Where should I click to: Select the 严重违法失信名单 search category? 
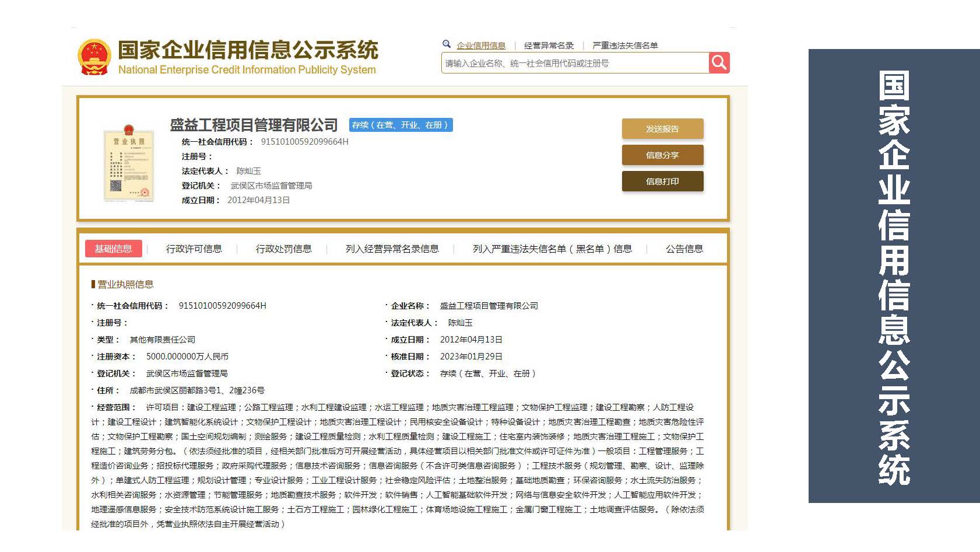(625, 46)
